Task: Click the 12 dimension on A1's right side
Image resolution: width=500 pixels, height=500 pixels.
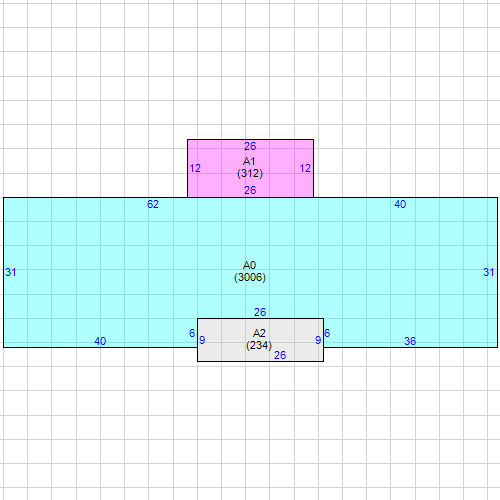Action: tap(305, 168)
